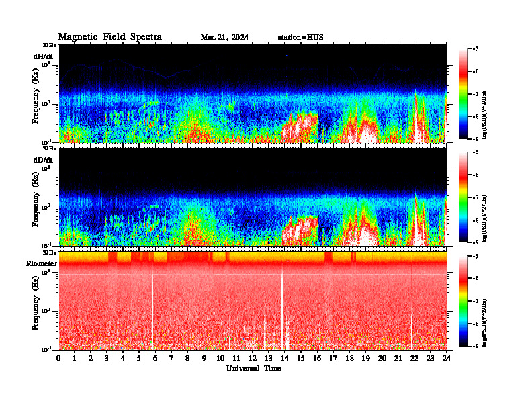Click the hour "20" tick on time axis
Screen dimensions: 532x411
tap(382, 358)
